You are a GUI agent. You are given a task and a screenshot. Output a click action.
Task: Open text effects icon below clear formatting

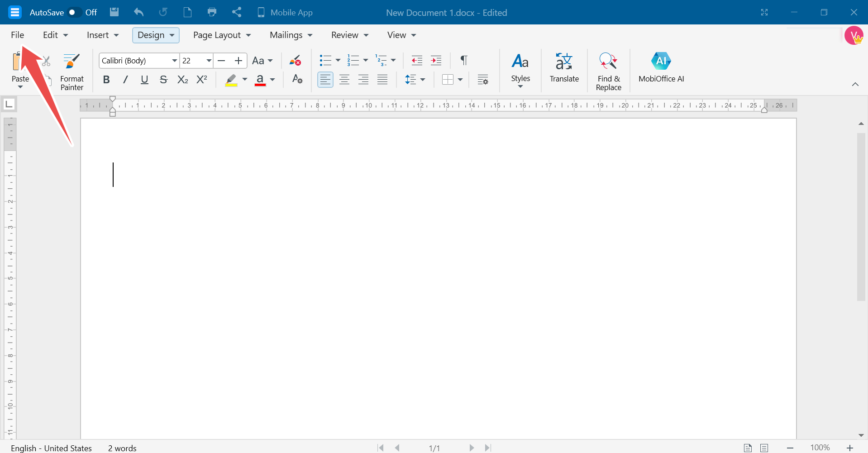coord(297,79)
